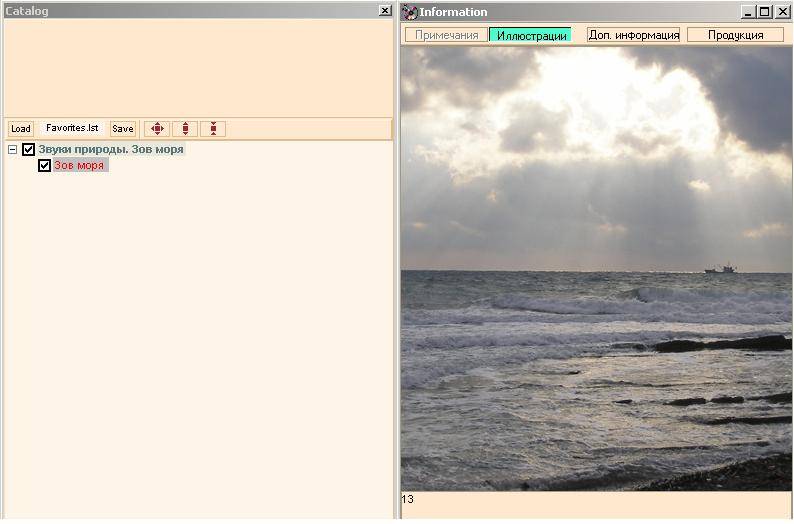Select the Звуки природы. Зов моря tree label
Viewport: 794px width, 524px height.
point(111,149)
